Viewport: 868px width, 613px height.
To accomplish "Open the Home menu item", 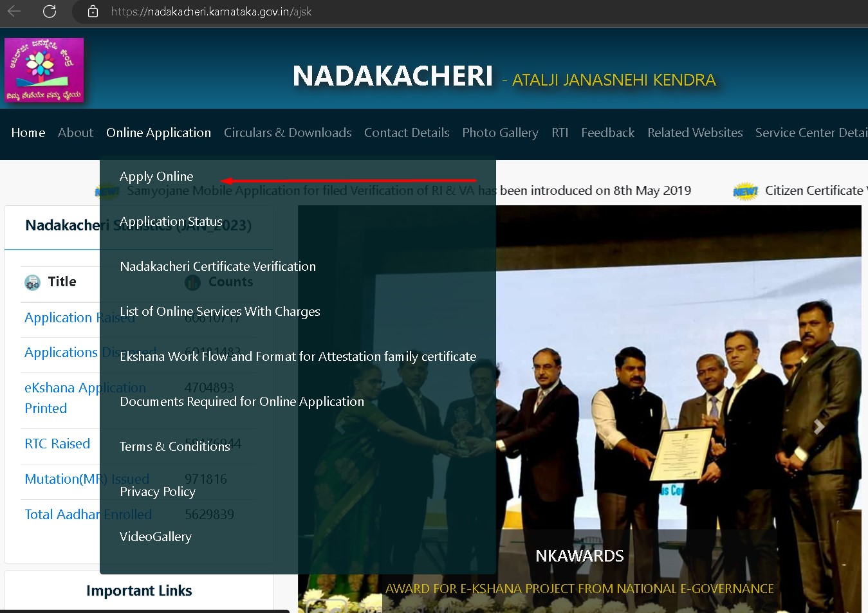I will [28, 133].
